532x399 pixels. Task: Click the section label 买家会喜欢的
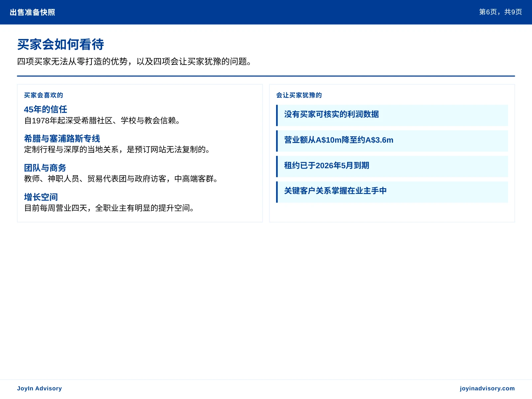click(44, 95)
